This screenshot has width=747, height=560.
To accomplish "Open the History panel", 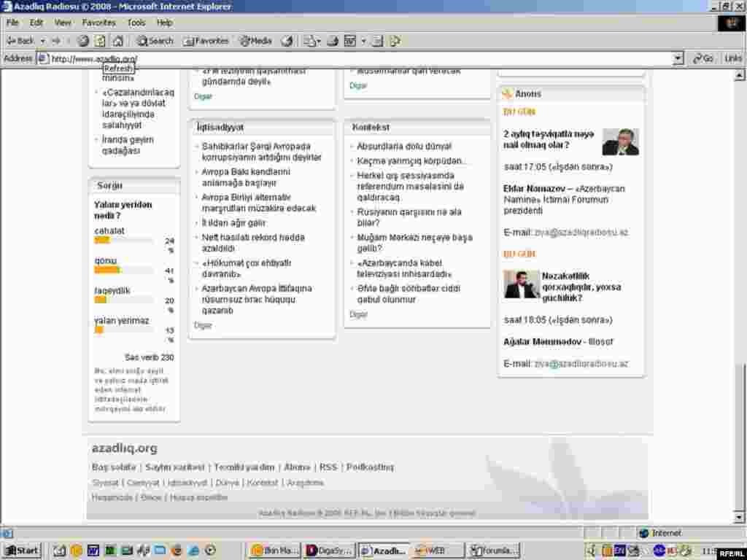I will 287,41.
